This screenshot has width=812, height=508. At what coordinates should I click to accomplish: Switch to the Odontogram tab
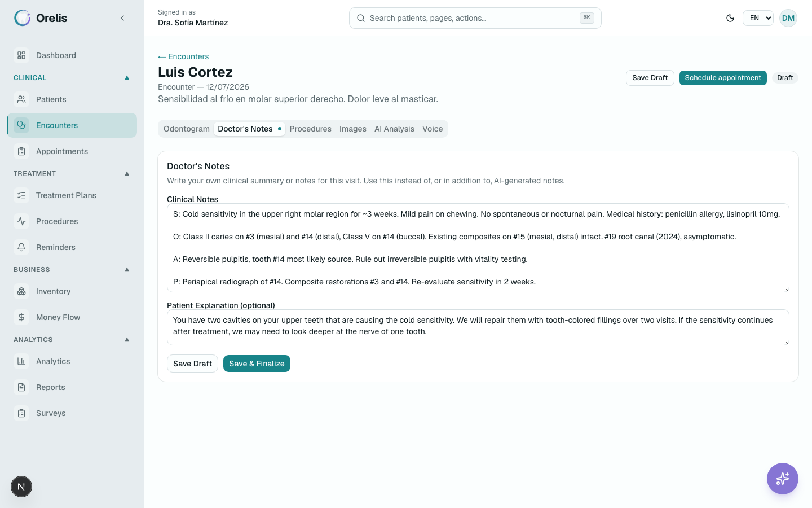187,129
